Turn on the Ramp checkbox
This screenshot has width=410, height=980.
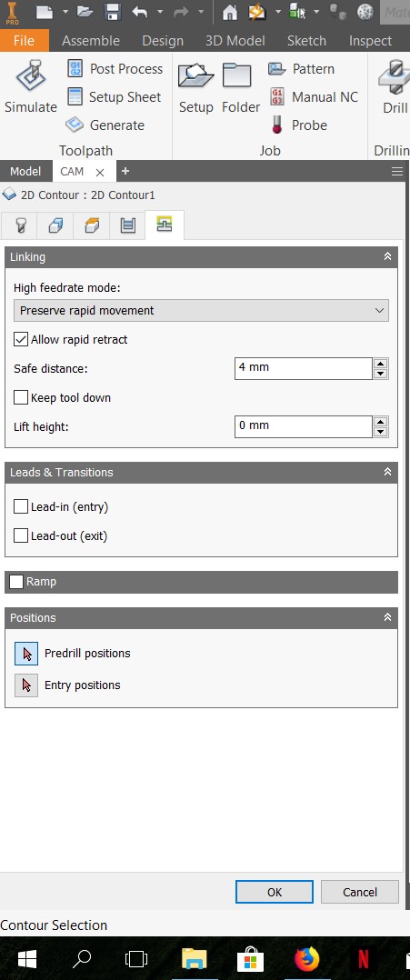(x=17, y=582)
